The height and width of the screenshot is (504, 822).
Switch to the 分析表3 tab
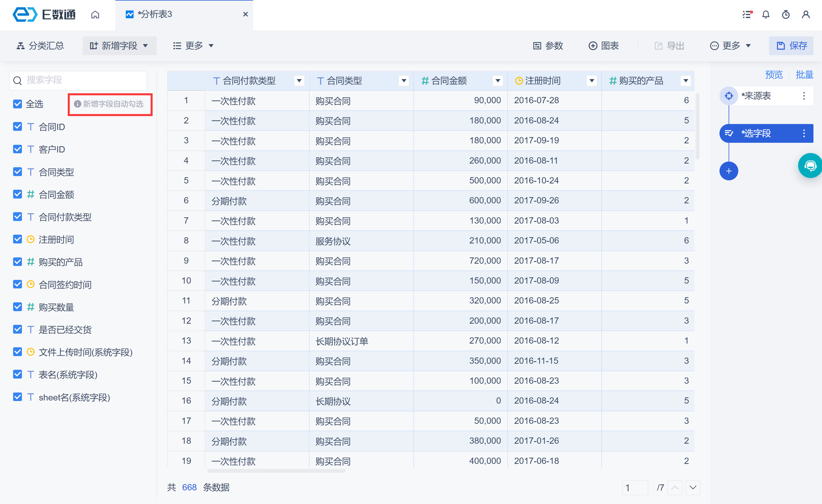[x=155, y=14]
